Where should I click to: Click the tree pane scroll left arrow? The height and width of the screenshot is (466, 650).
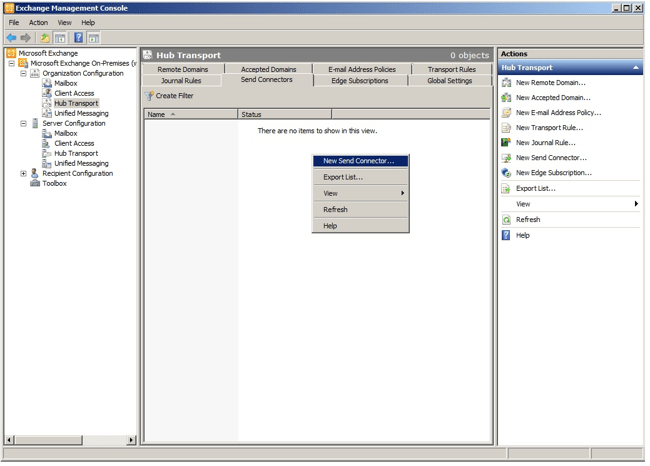9,440
